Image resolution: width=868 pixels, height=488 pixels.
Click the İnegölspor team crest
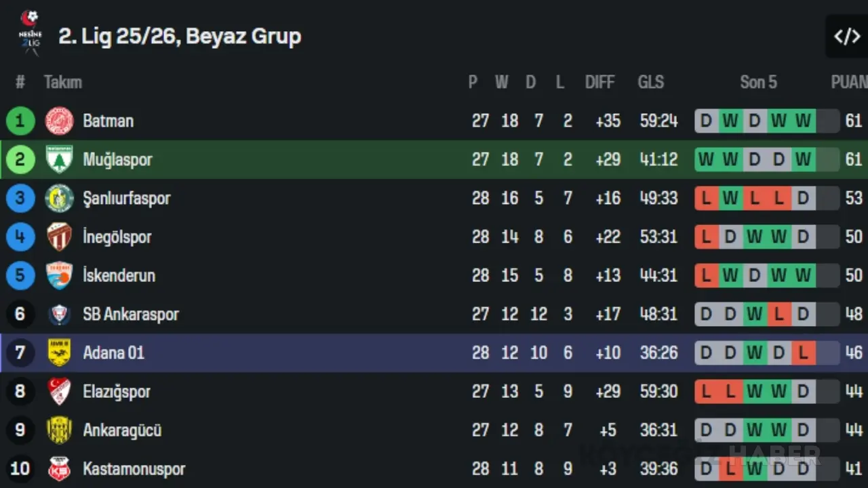[x=59, y=237]
